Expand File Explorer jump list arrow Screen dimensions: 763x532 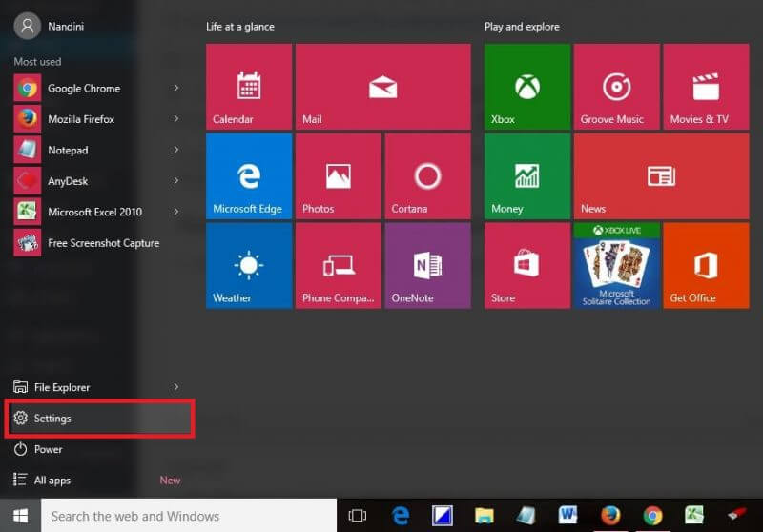(176, 387)
